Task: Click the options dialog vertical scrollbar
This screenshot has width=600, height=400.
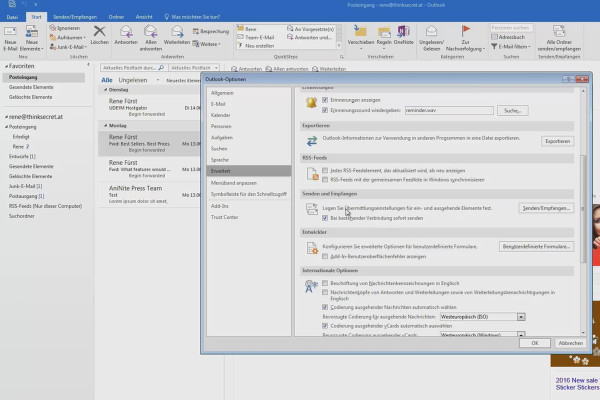Action: click(583, 209)
